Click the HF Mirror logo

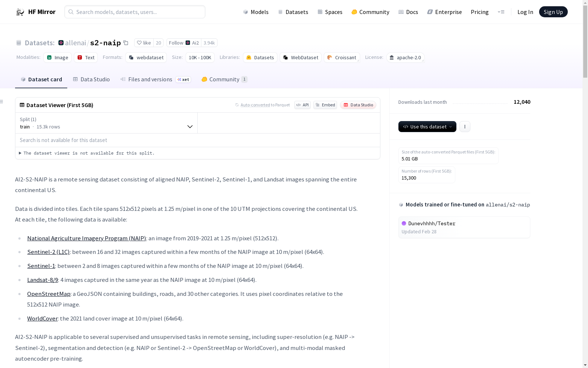36,12
